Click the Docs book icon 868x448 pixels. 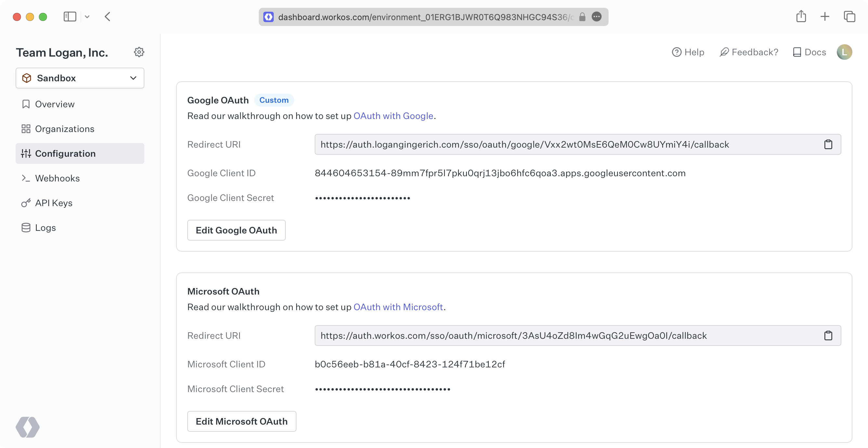797,52
